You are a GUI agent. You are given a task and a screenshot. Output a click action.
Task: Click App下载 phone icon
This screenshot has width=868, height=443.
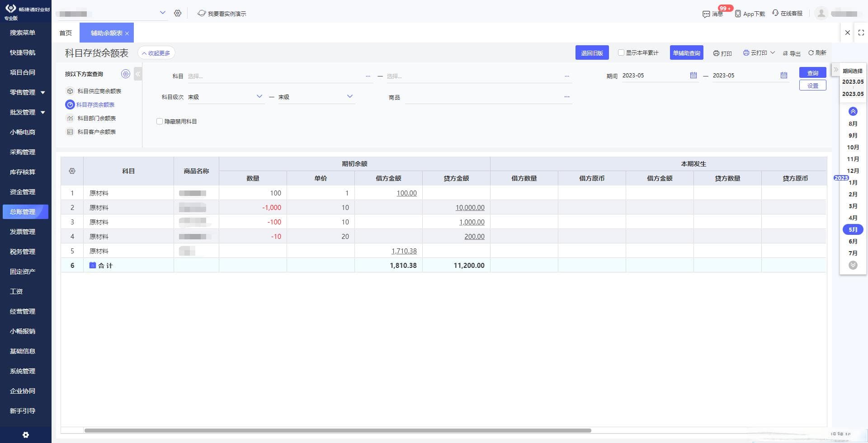coord(738,14)
